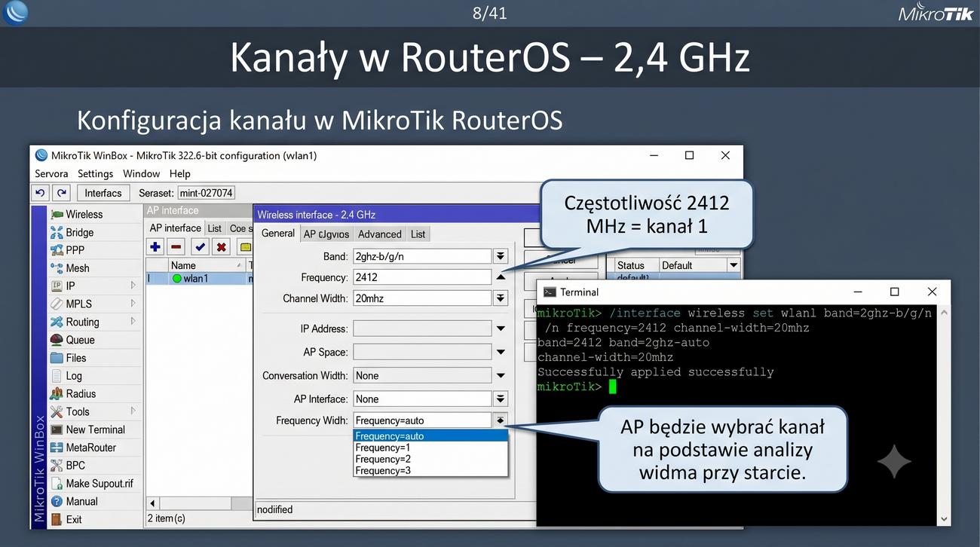The image size is (980, 547).
Task: Click the list panel scroll-left arrow
Action: click(x=152, y=503)
